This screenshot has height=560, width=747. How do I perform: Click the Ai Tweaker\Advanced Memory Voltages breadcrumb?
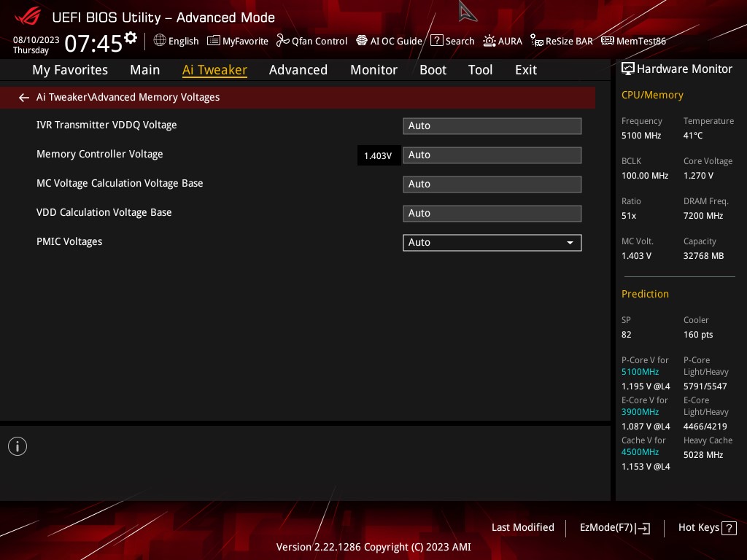[128, 97]
